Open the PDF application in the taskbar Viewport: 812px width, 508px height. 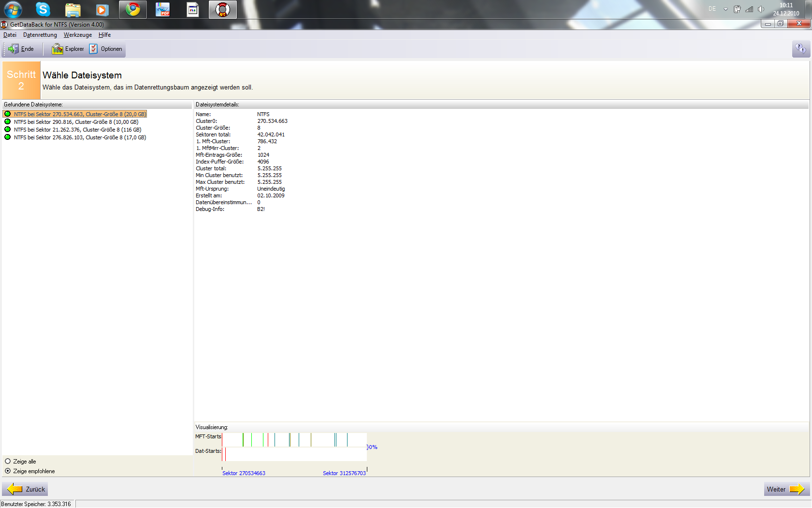pos(163,9)
